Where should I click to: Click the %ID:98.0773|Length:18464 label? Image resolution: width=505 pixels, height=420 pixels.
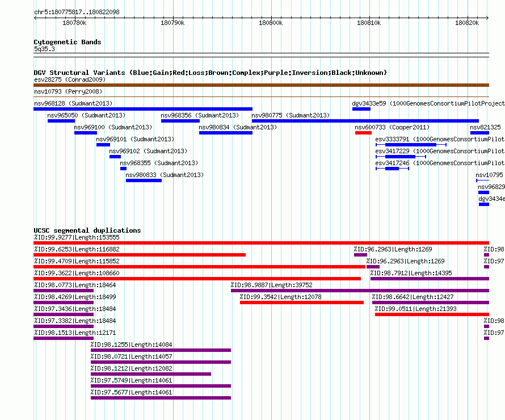click(x=75, y=285)
